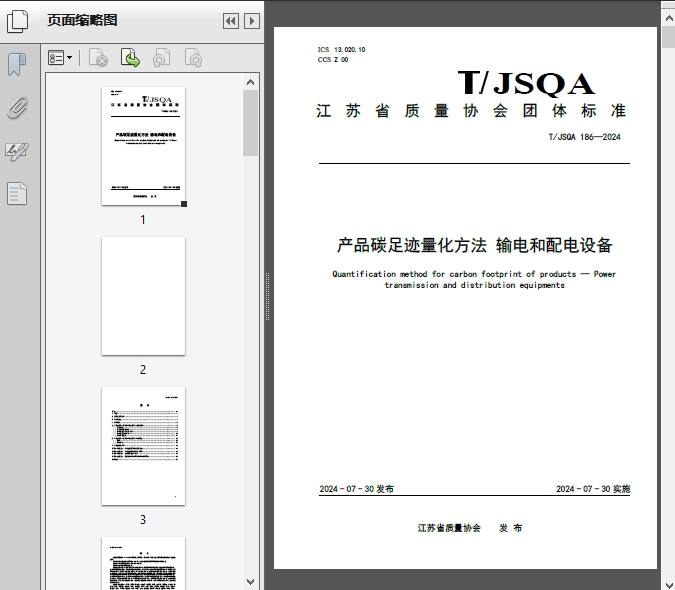The image size is (675, 590).
Task: Open the Attachments paperclip panel
Action: click(17, 108)
